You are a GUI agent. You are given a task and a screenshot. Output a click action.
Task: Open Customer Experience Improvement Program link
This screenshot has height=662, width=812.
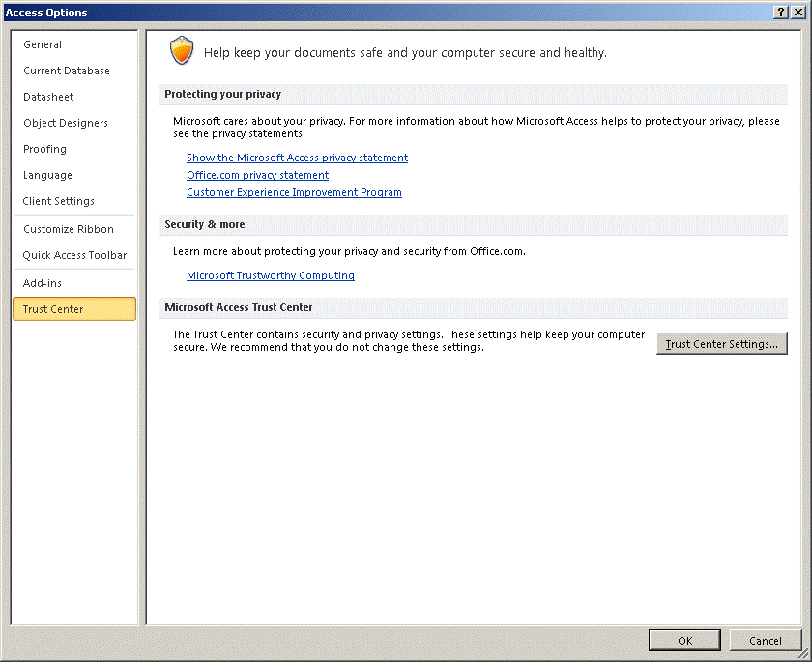pos(294,192)
